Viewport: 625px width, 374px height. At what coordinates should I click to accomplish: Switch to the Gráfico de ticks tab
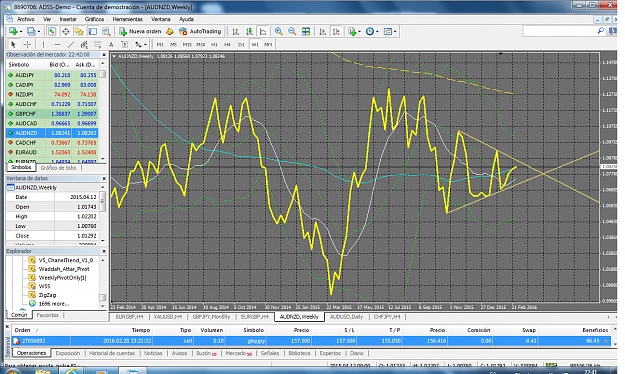pyautogui.click(x=58, y=167)
